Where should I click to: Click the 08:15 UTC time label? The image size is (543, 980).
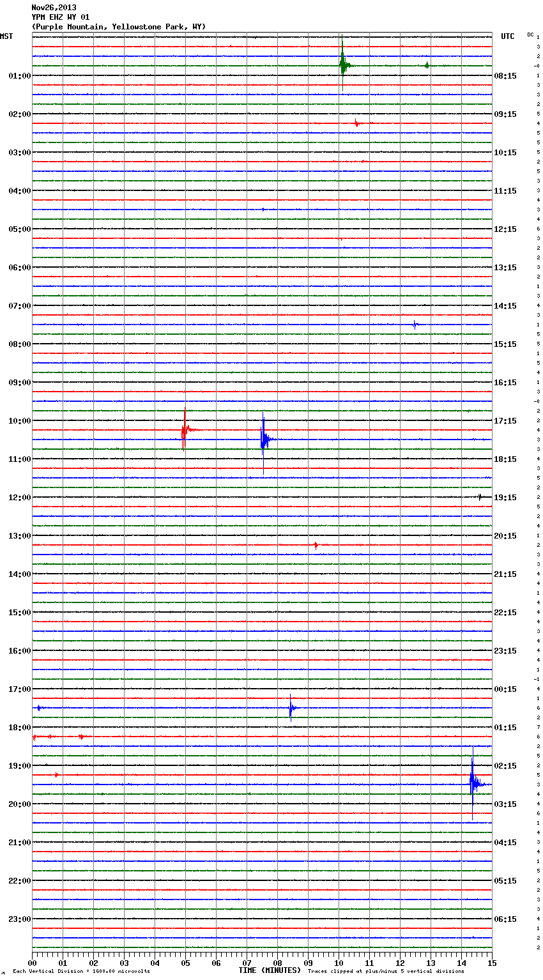tap(505, 75)
